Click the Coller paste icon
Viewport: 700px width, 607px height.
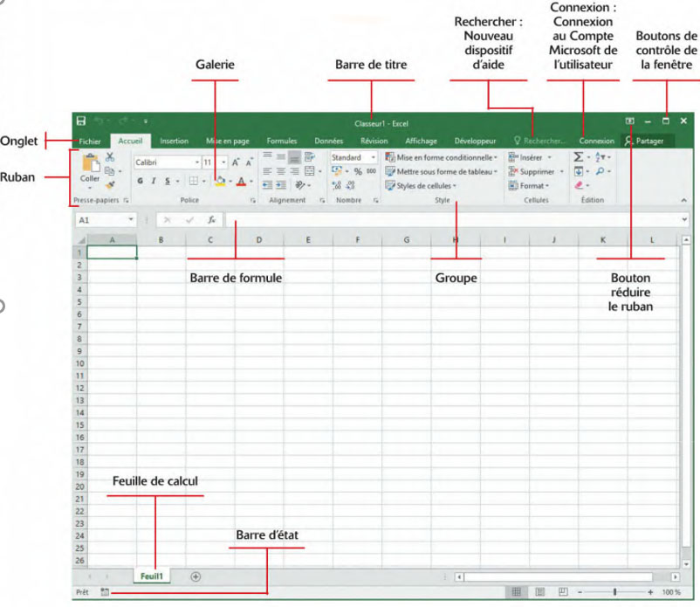coord(90,163)
